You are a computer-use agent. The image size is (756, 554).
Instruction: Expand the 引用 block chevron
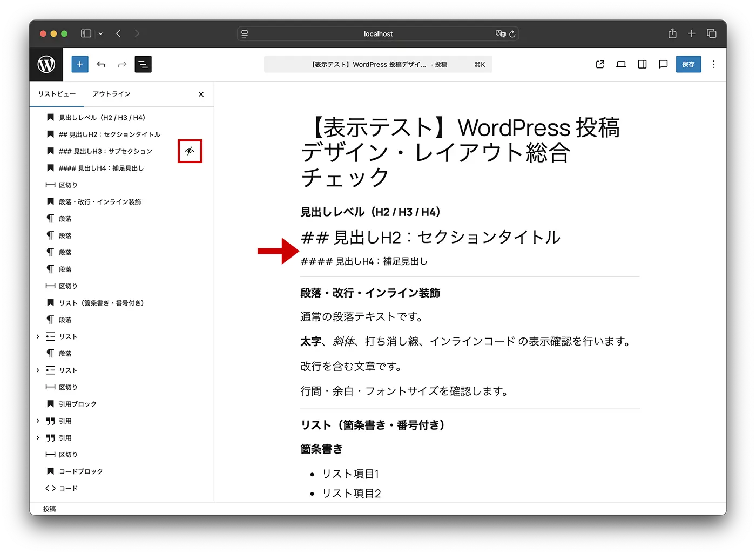click(x=37, y=421)
